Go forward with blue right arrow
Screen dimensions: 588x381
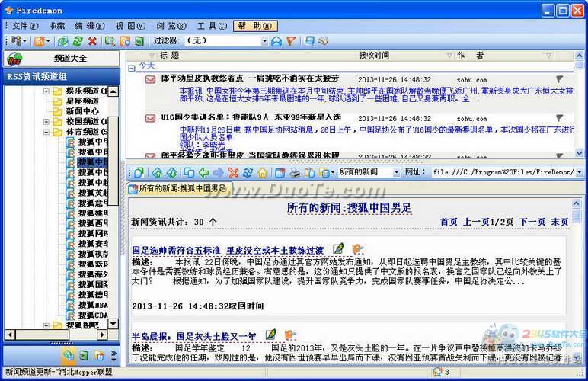tap(219, 172)
